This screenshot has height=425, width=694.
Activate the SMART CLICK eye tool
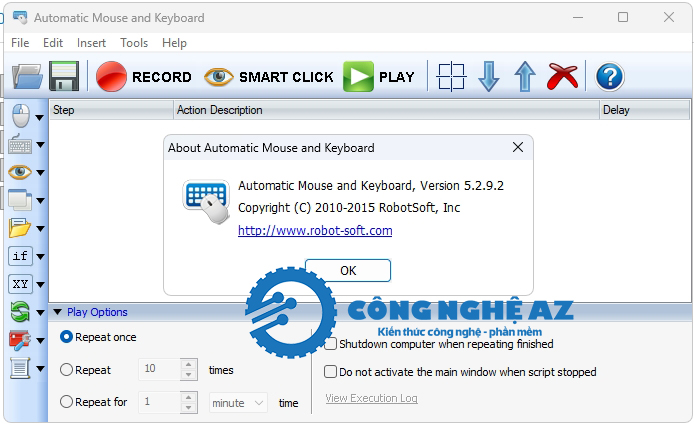pos(268,77)
